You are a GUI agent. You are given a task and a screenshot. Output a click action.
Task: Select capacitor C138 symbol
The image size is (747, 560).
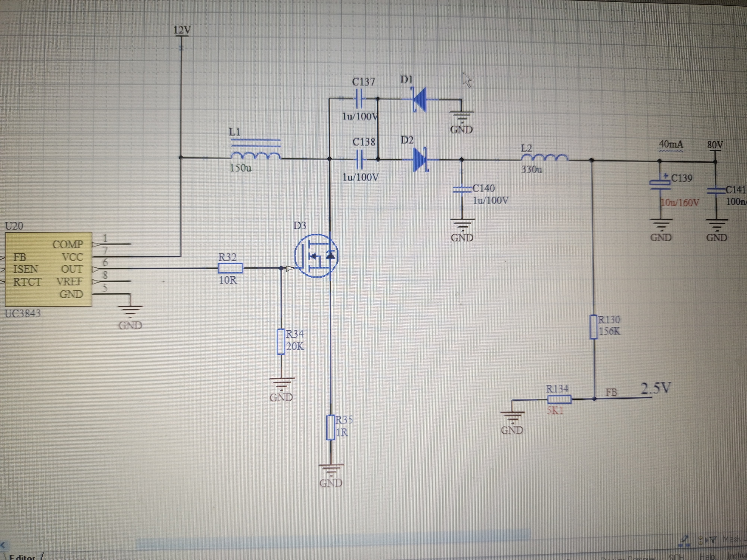359,159
